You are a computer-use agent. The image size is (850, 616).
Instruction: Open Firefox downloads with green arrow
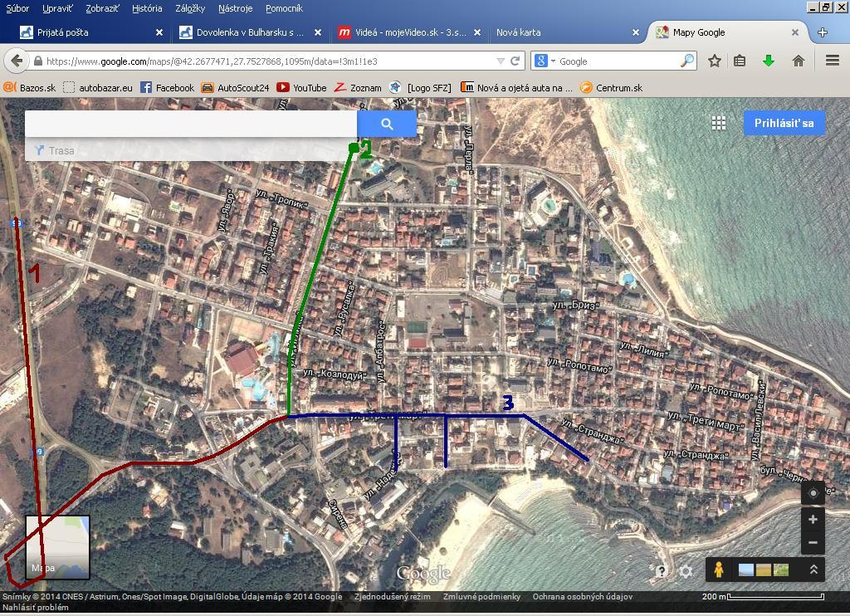[x=769, y=61]
